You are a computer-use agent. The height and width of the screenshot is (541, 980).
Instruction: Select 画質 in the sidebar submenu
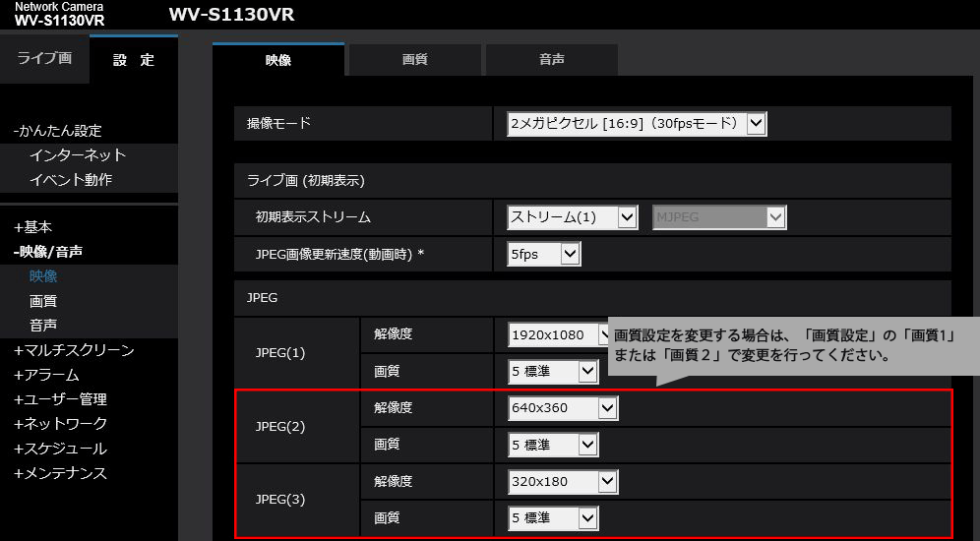tap(43, 301)
